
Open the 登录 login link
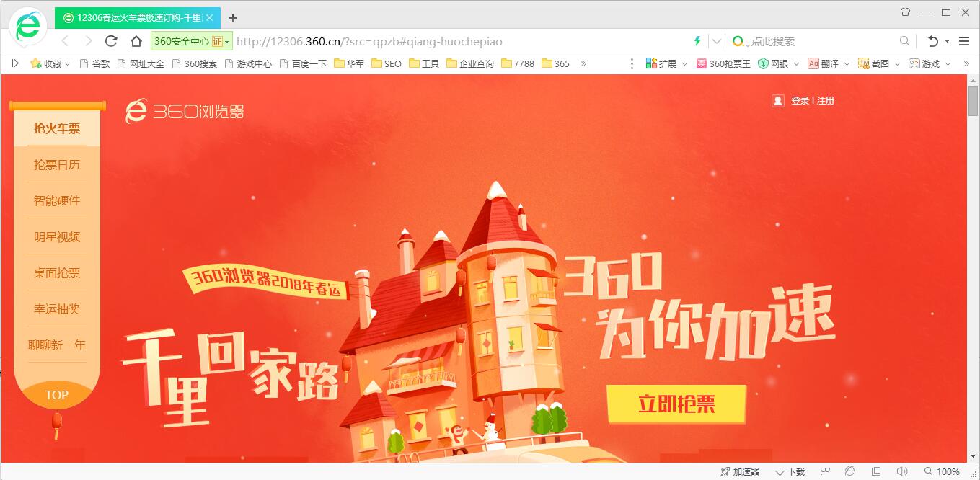[798, 100]
